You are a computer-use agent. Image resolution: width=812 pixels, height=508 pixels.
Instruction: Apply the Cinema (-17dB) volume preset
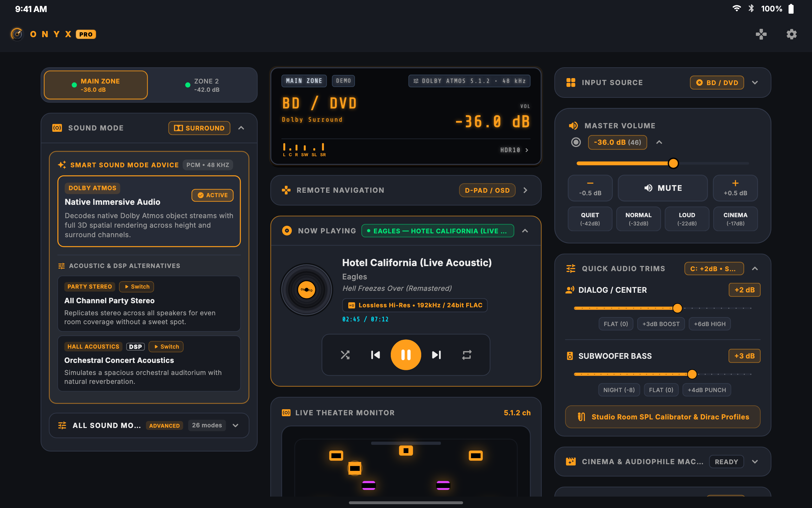pyautogui.click(x=735, y=219)
